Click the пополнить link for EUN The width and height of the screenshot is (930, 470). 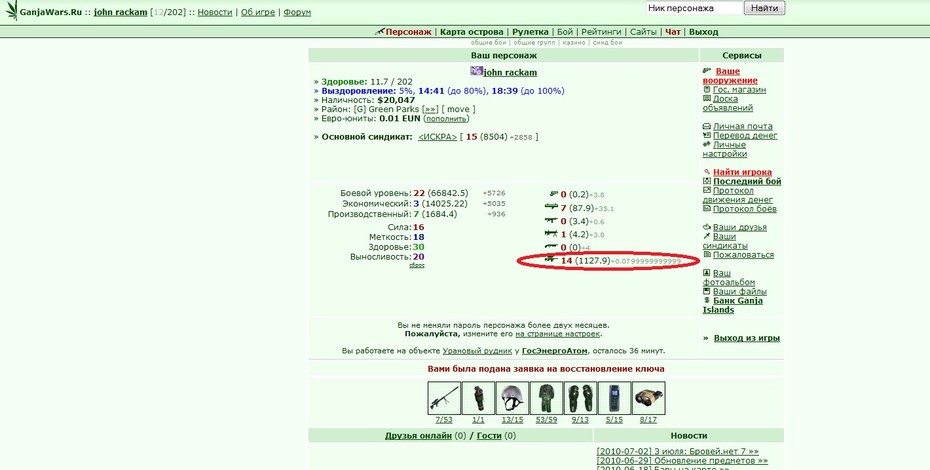coord(447,119)
